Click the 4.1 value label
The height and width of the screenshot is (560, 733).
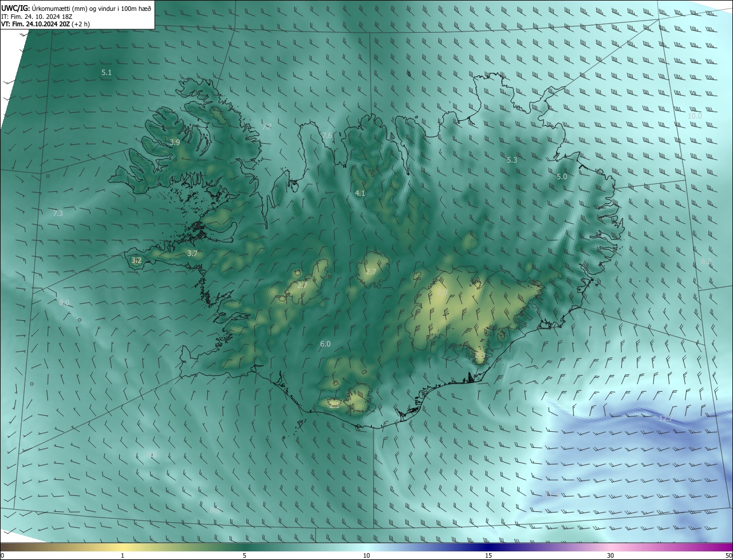(360, 194)
